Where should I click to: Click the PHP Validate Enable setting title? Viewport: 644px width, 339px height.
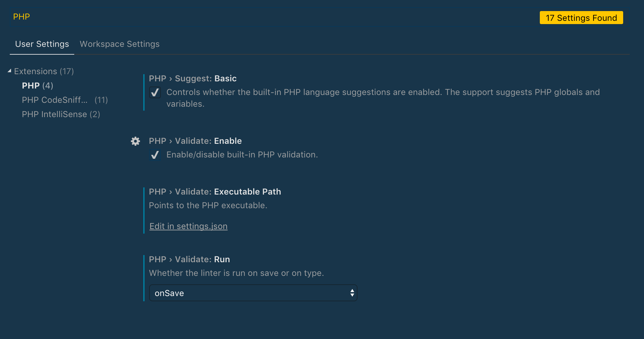(x=195, y=141)
